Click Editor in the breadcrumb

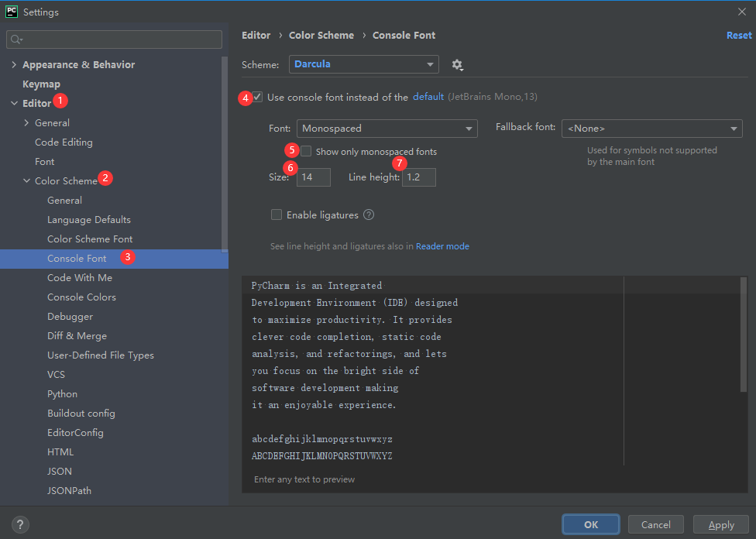click(x=256, y=35)
